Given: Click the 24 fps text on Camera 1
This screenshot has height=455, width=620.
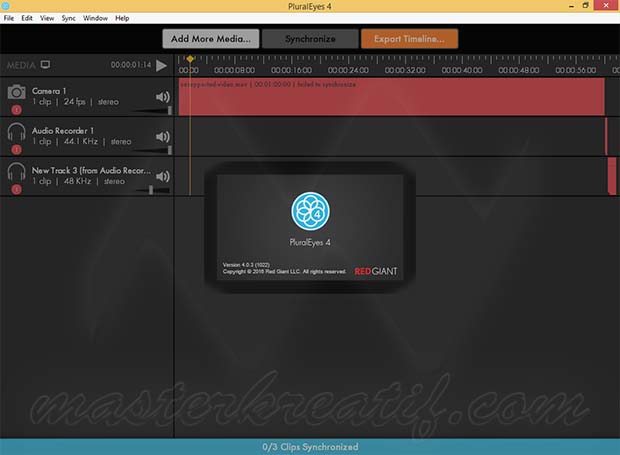Looking at the screenshot, I should (74, 102).
